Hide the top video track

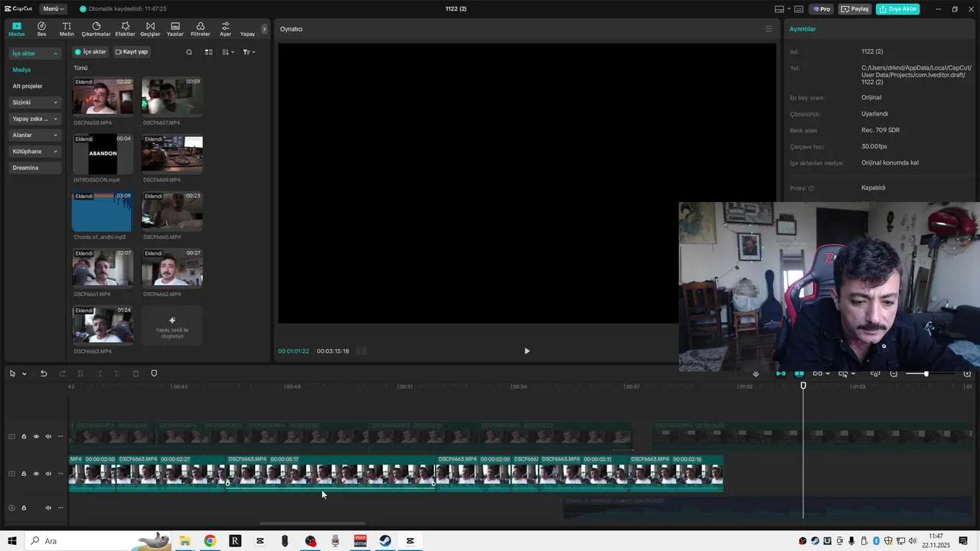tap(36, 436)
